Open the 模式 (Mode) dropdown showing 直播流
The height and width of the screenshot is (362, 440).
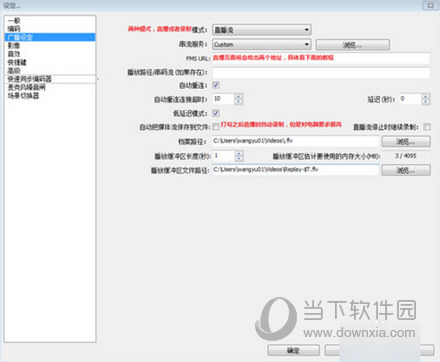point(262,30)
